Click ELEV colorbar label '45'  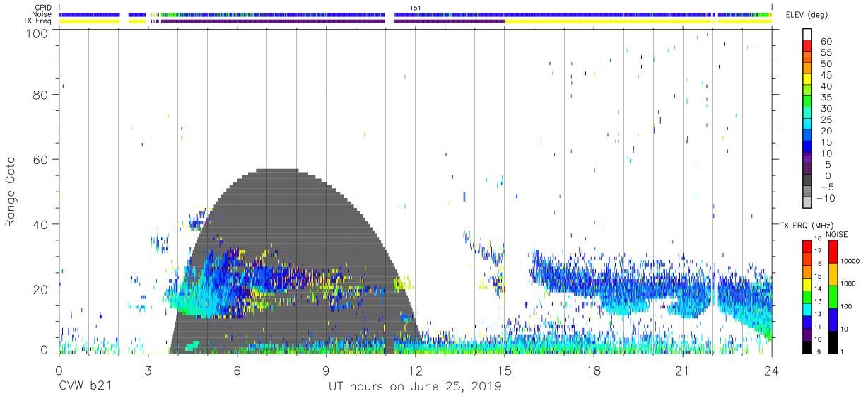click(x=826, y=75)
